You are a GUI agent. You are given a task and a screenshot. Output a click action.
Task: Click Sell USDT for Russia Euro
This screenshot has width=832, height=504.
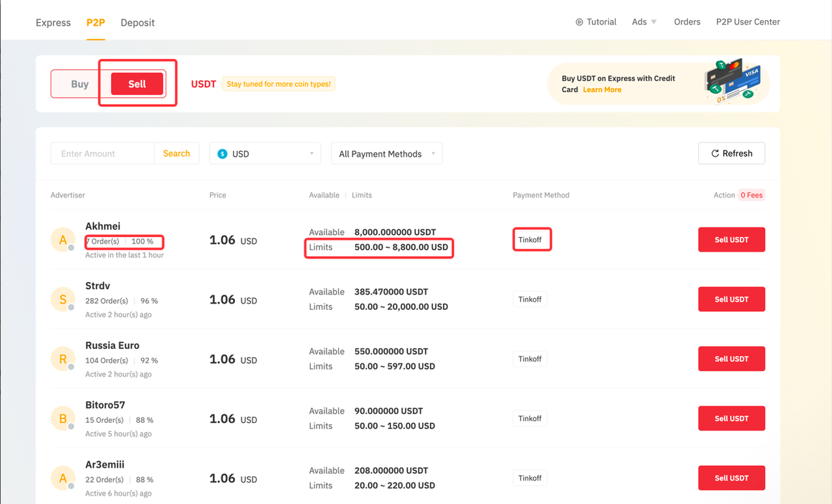[x=731, y=359]
